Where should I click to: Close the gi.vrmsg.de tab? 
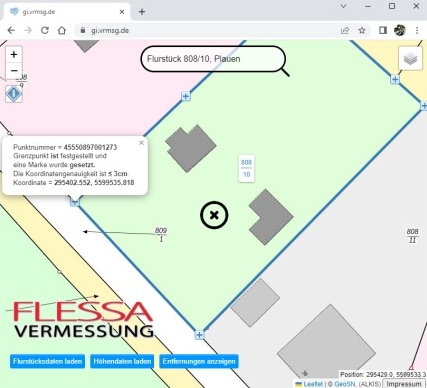click(x=122, y=12)
